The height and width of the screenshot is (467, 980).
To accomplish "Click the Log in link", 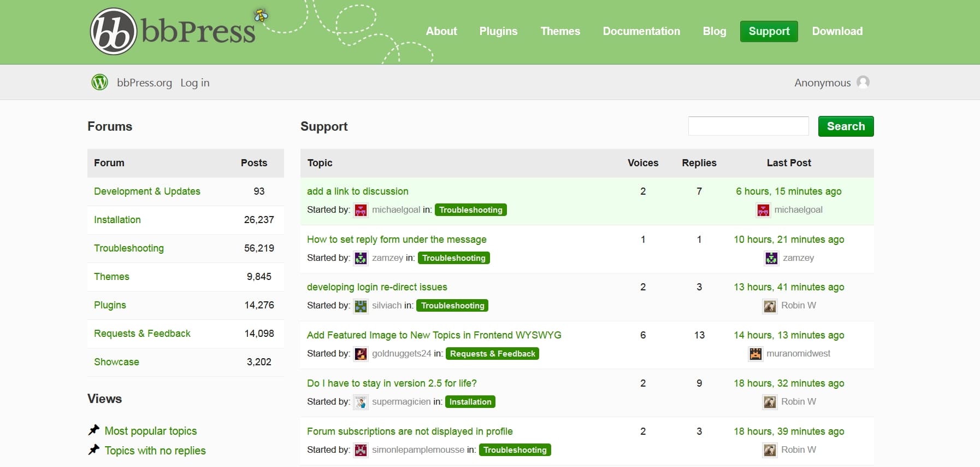I will (195, 83).
